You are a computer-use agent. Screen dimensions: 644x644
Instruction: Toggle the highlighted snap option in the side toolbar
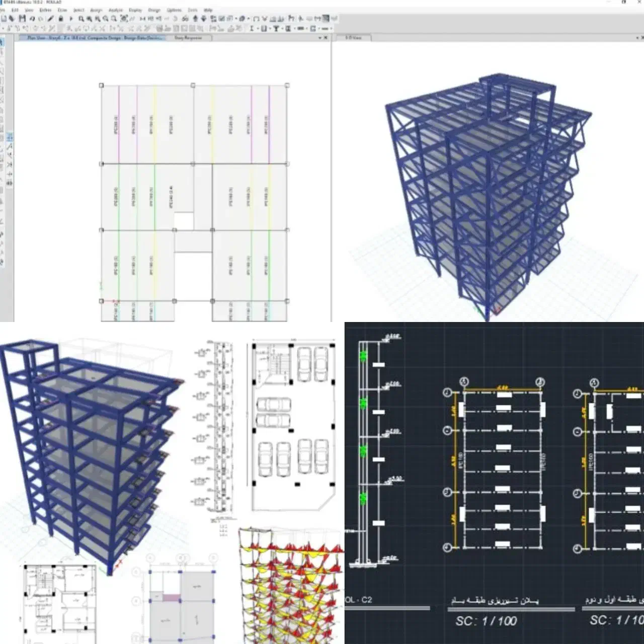(x=10, y=137)
